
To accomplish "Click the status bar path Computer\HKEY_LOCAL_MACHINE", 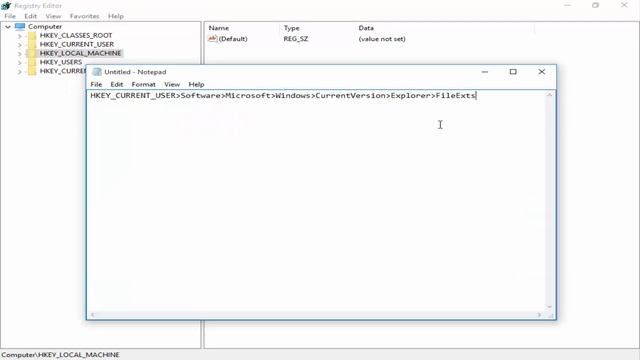I will [60, 355].
